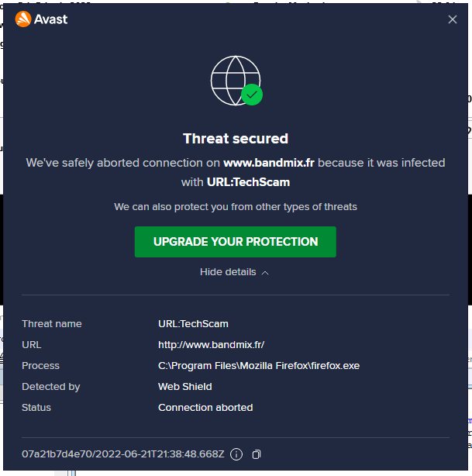The image size is (472, 476).
Task: Click the Web Shield detected-by value
Action: click(x=185, y=386)
